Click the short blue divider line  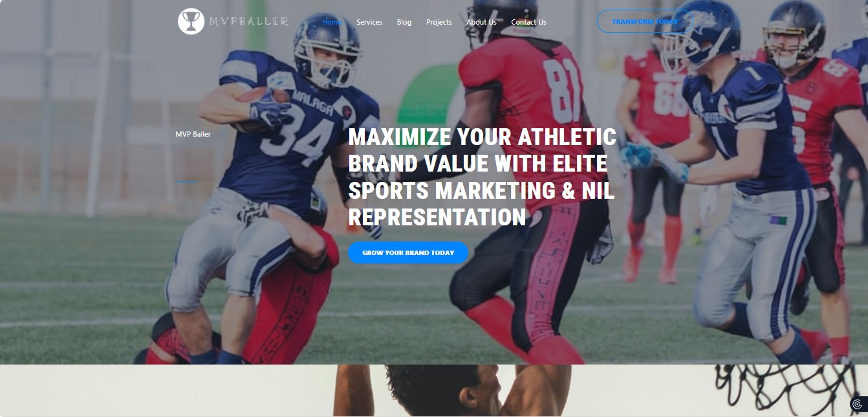pos(186,182)
